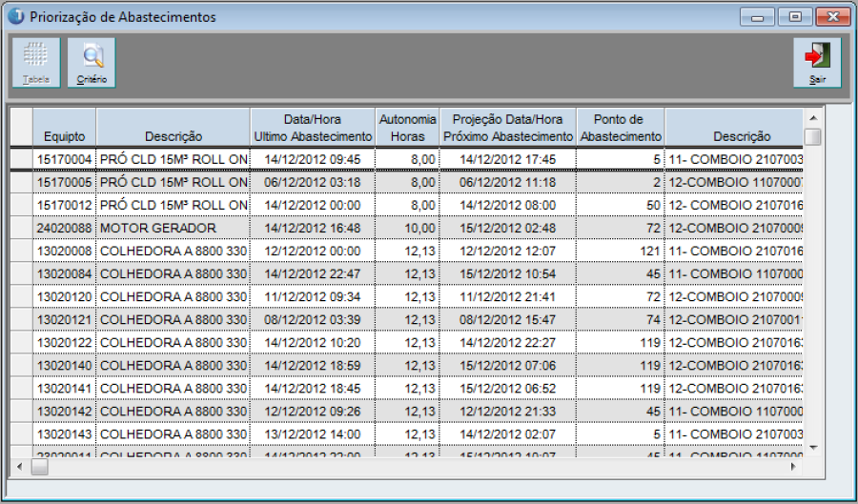Click projection cell 14/12/2012 08:00

(x=508, y=205)
